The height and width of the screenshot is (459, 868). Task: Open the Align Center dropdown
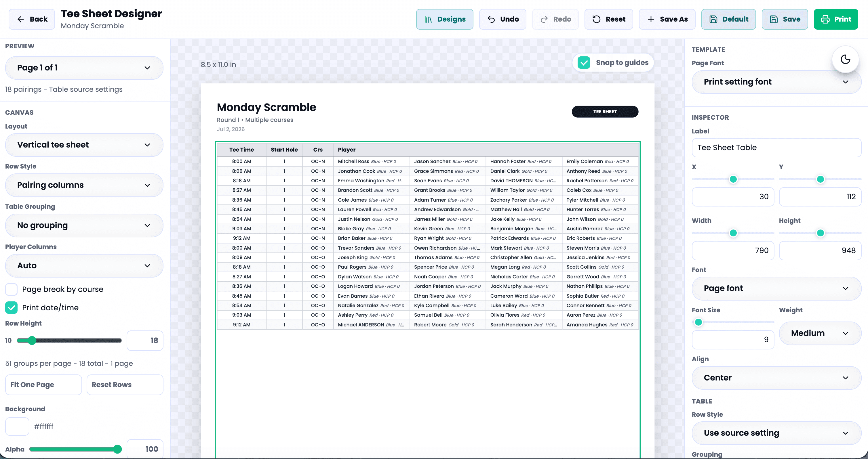[x=776, y=378]
